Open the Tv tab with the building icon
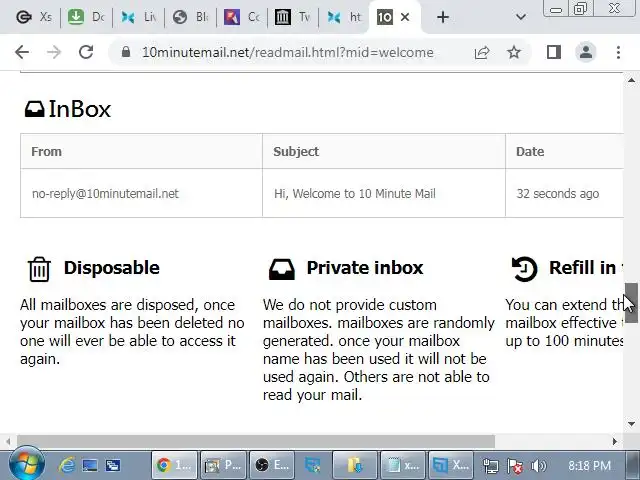Screen dimensions: 640x480 tap(293, 17)
